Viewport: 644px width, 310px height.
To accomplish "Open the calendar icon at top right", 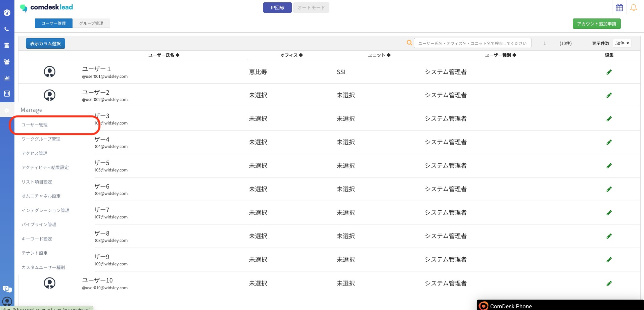I will [619, 7].
